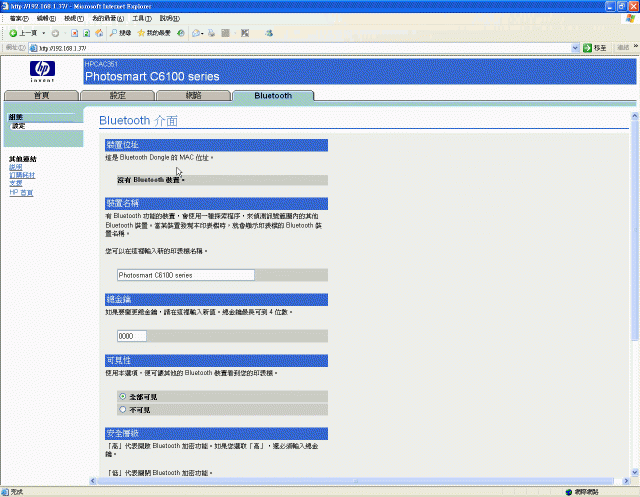Switch to the second Settings tab
Viewport: 640px width, 497px height.
pyautogui.click(x=118, y=95)
